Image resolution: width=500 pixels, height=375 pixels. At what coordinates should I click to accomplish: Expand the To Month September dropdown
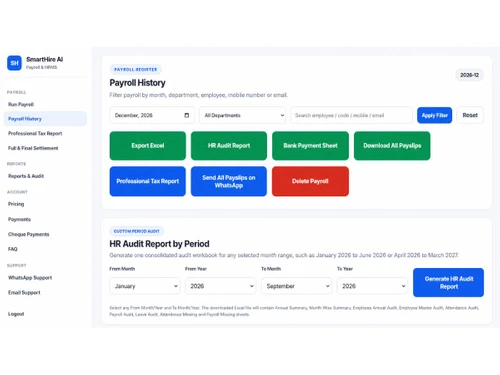pos(297,286)
